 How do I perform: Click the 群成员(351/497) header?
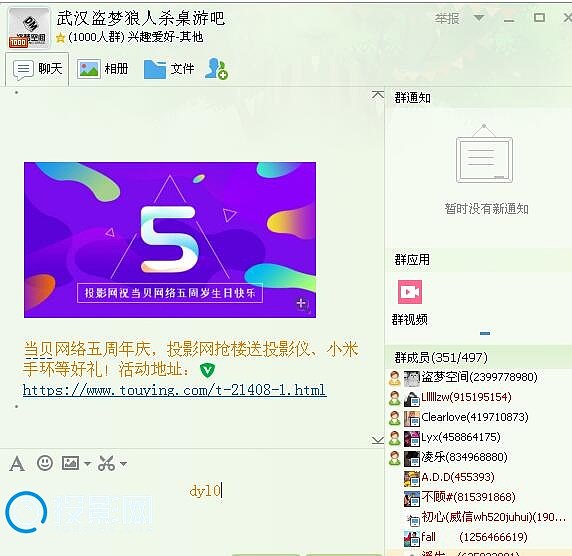[441, 358]
